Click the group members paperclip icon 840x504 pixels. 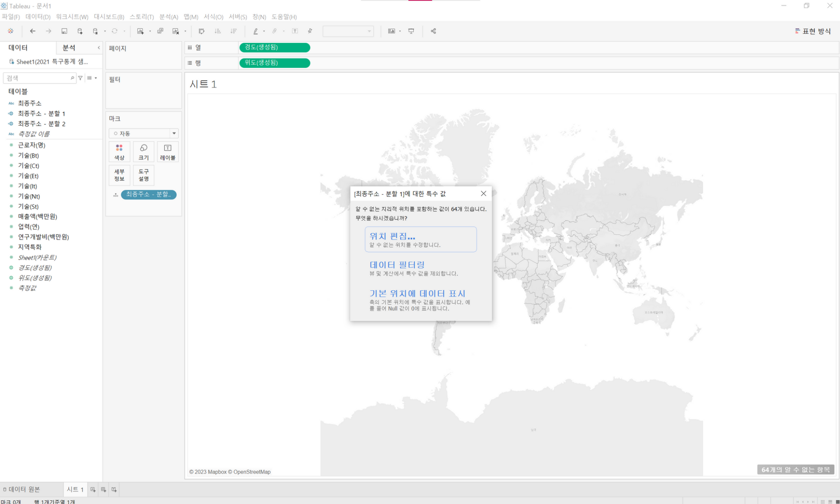pyautogui.click(x=275, y=31)
